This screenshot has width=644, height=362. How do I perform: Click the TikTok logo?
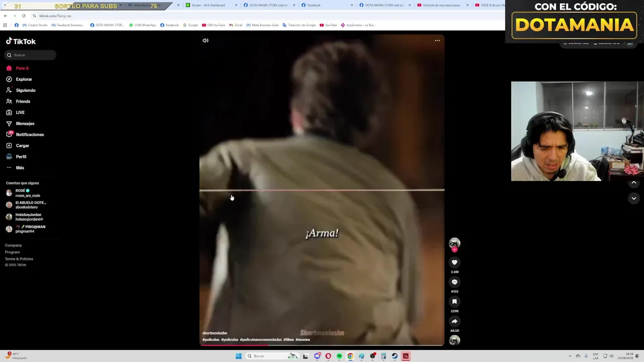pos(21,41)
